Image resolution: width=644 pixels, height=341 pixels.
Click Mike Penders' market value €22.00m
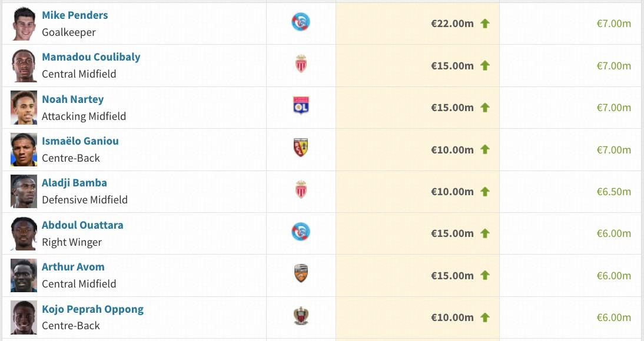point(452,24)
